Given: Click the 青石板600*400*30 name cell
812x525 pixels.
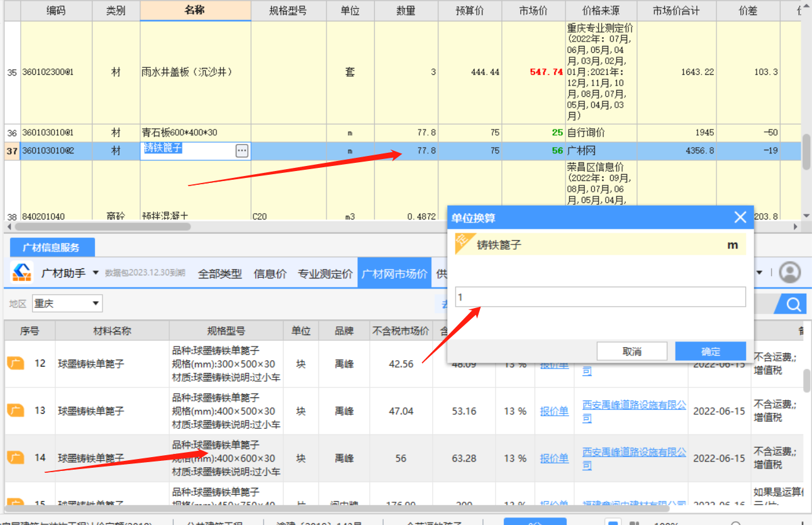Looking at the screenshot, I should [195, 133].
